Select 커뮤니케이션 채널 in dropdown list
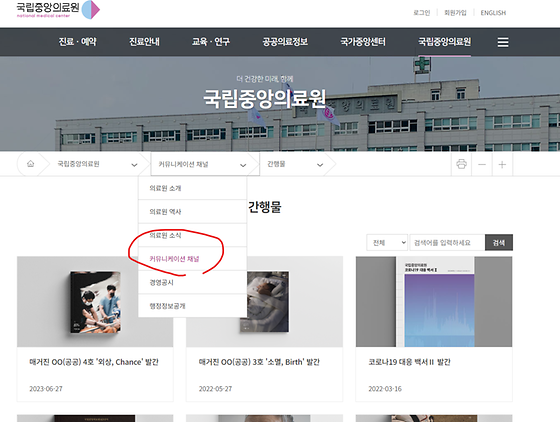This screenshot has width=560, height=422. 192,259
